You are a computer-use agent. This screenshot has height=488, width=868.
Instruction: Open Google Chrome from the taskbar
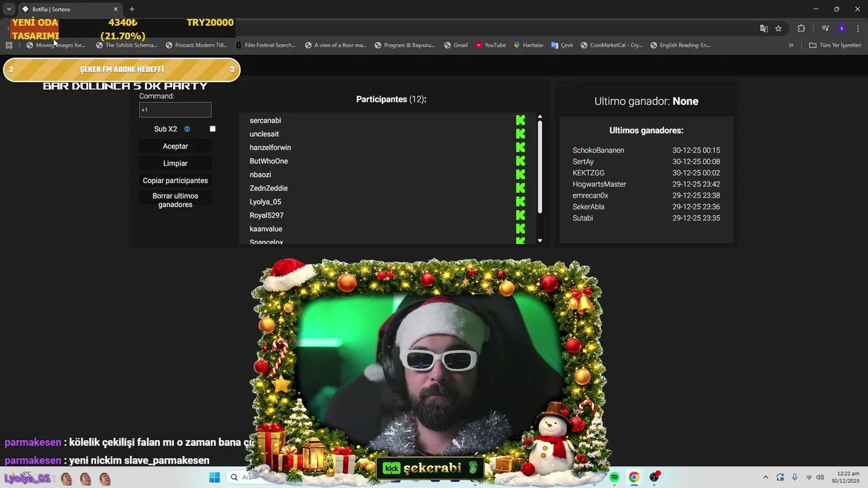point(633,477)
